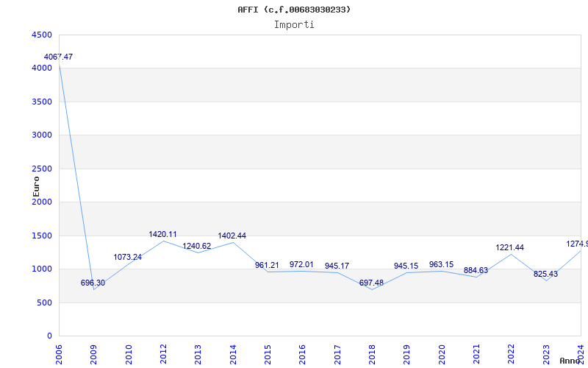Click the Anno axis title
This screenshot has height=368, width=588.
(570, 361)
